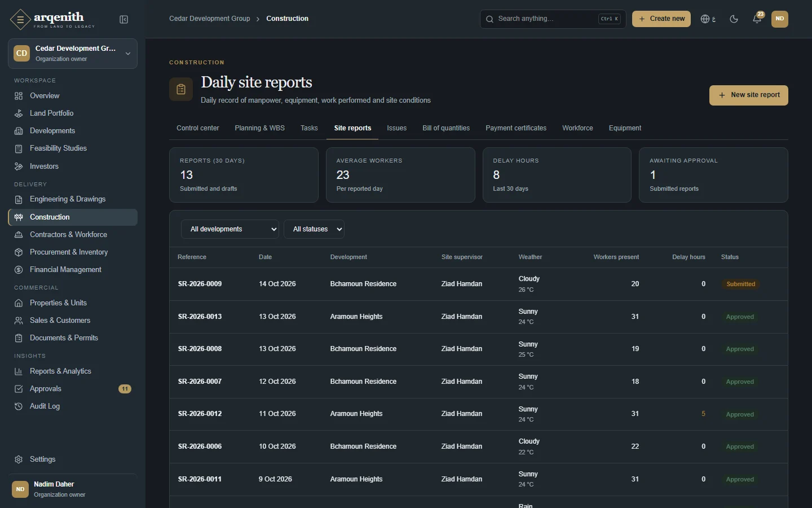Click the Create new button
812x508 pixels.
point(661,19)
